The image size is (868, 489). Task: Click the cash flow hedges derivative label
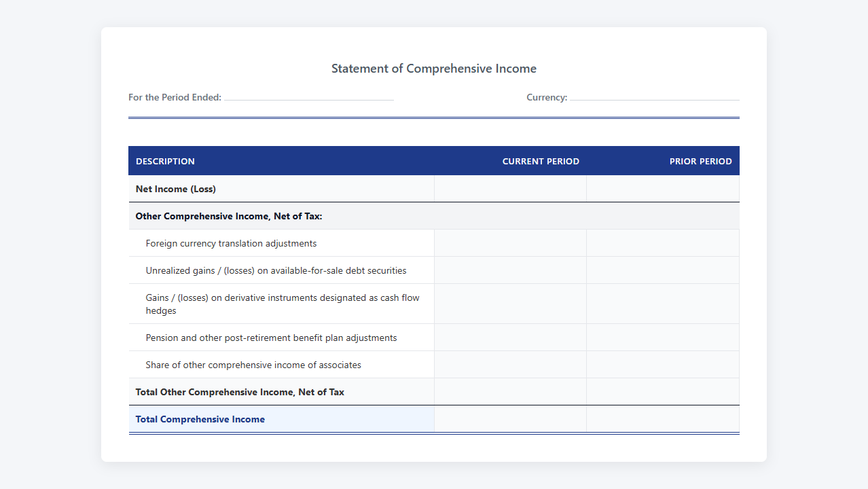point(283,304)
